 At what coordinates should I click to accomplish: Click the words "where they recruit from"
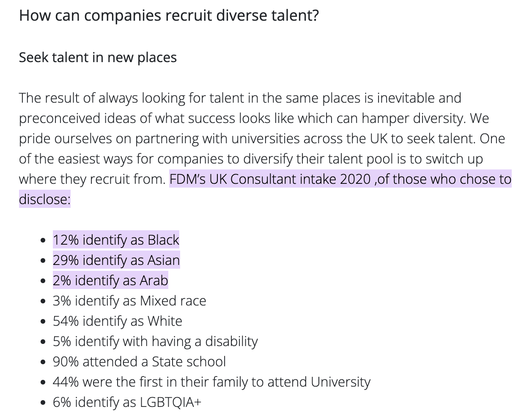point(92,179)
